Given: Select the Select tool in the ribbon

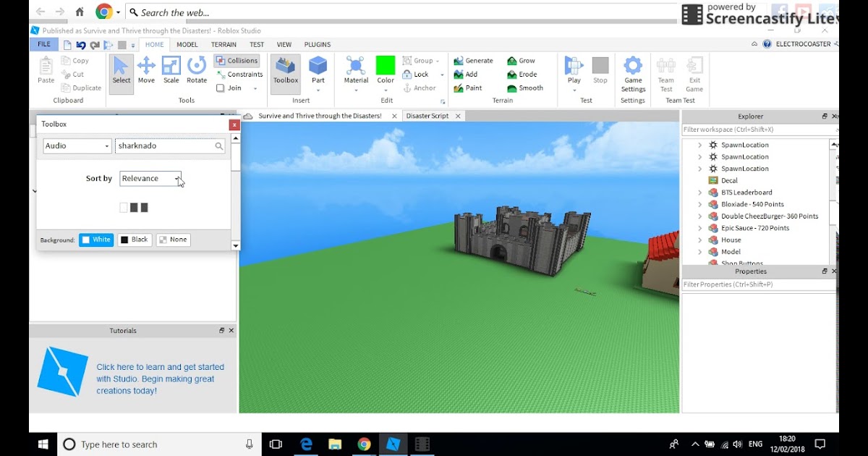Looking at the screenshot, I should [122, 74].
